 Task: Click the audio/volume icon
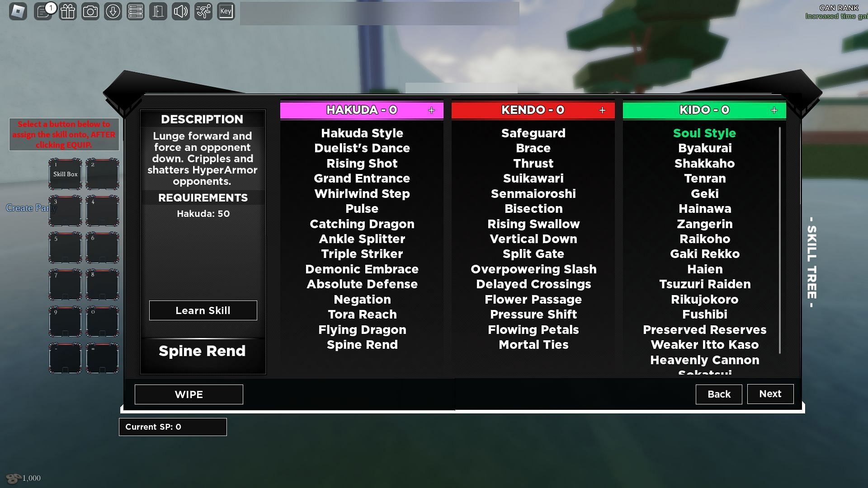click(x=181, y=11)
